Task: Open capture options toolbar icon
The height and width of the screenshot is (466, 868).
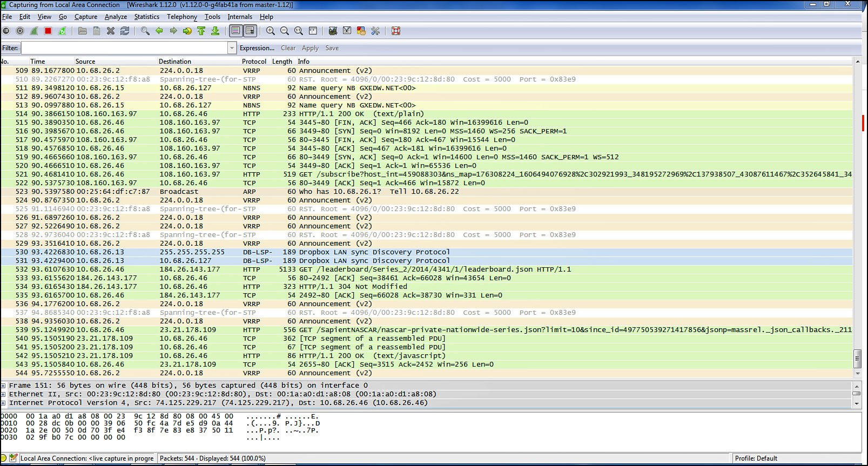Action: coord(20,31)
